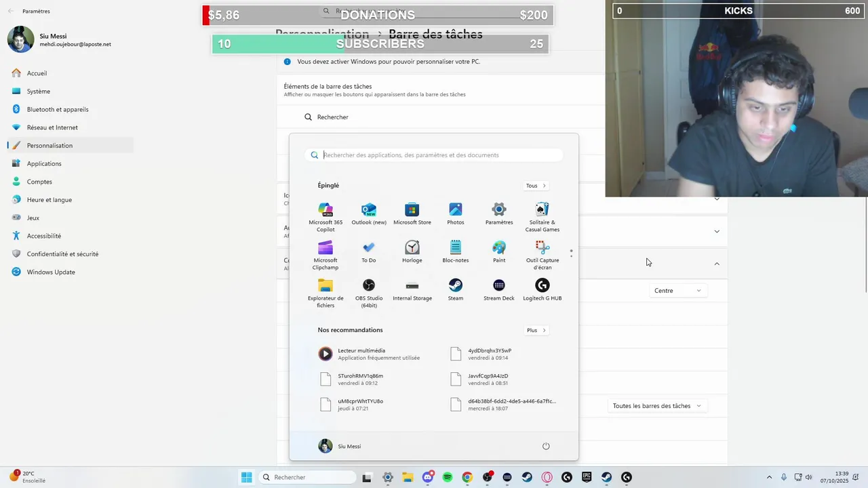Viewport: 868px width, 488px height.
Task: Open Bloc-notes from the Start menu
Action: click(x=456, y=252)
